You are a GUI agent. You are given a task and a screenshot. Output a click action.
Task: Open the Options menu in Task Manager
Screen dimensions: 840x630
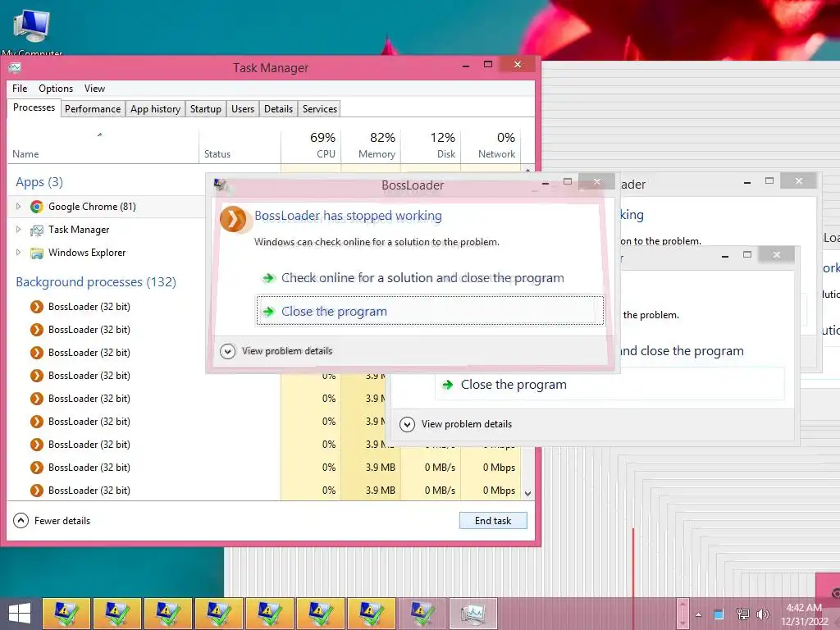56,89
